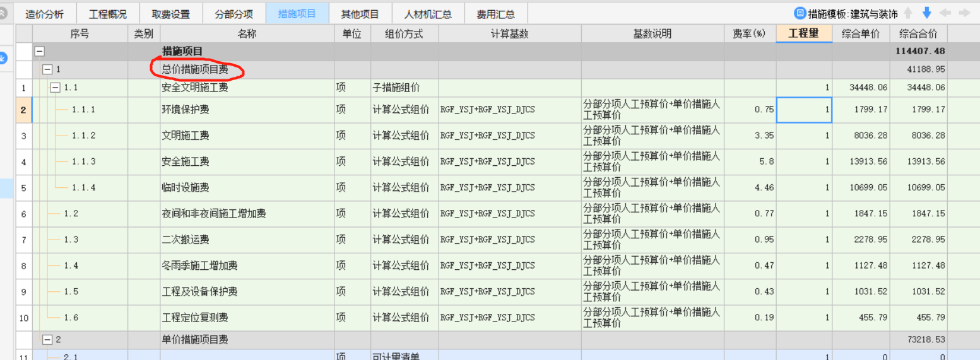The height and width of the screenshot is (360, 980).
Task: Open the 其他项目 tab
Action: 360,14
